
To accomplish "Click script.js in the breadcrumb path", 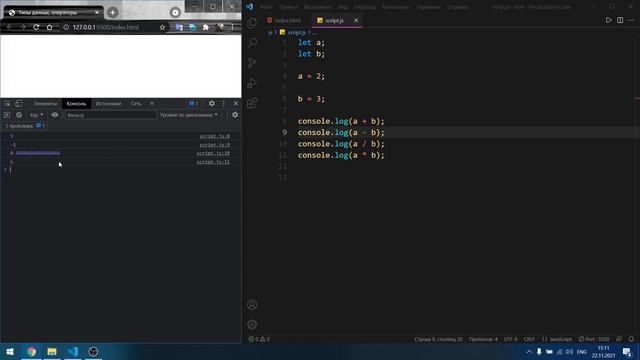I will click(x=296, y=32).
